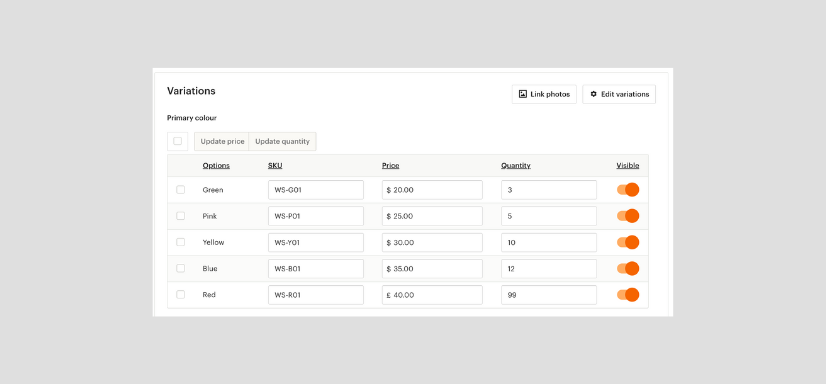
Task: Sort by the Visible column header
Action: pyautogui.click(x=628, y=165)
